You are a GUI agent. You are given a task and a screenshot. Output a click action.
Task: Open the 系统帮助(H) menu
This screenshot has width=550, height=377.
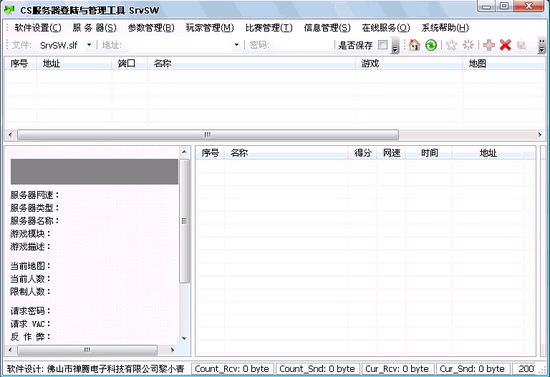tap(445, 28)
